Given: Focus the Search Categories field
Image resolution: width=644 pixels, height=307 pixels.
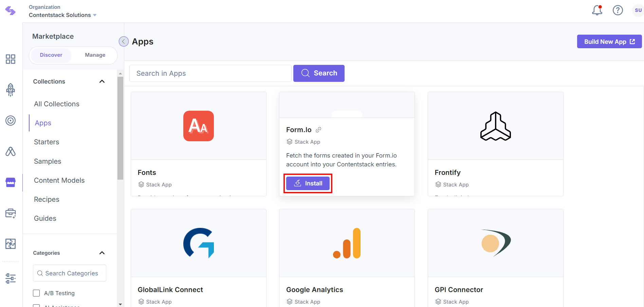Looking at the screenshot, I should tap(70, 273).
